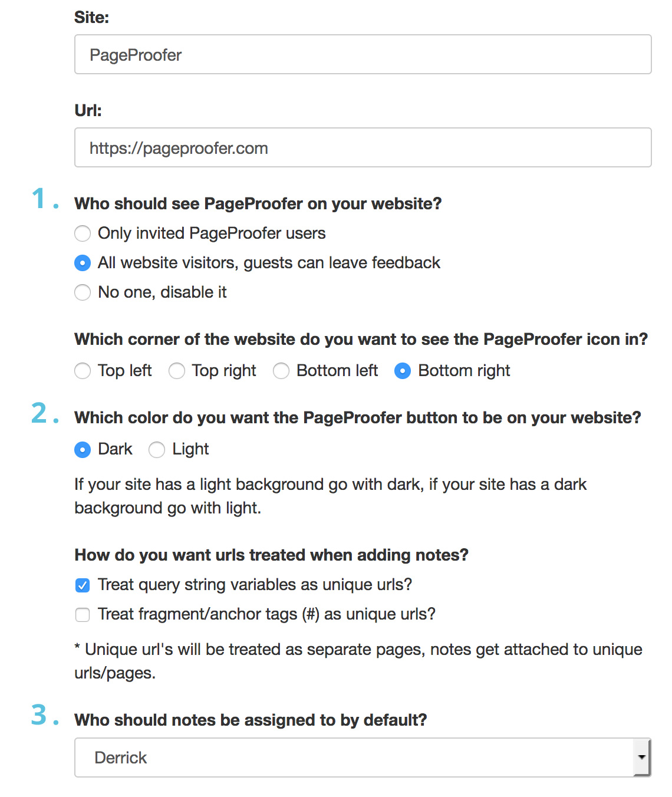Select Dark button color
This screenshot has height=797, width=672.
pos(83,450)
